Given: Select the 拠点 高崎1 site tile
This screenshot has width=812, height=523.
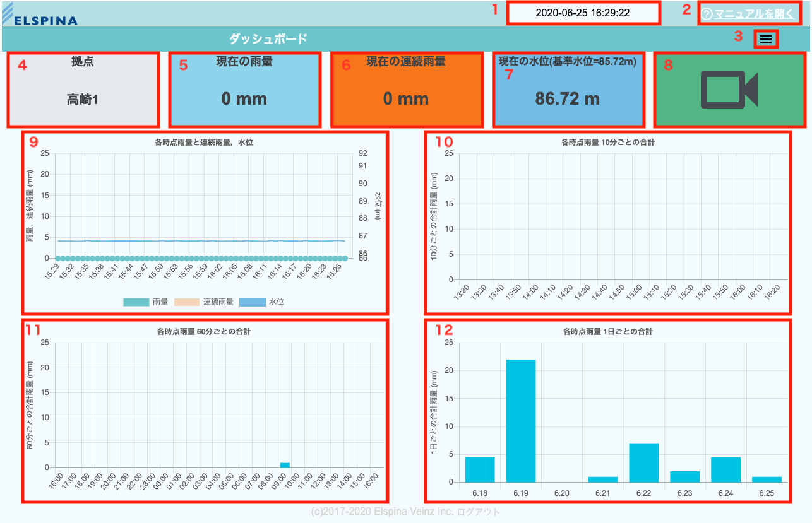Looking at the screenshot, I should [x=83, y=90].
